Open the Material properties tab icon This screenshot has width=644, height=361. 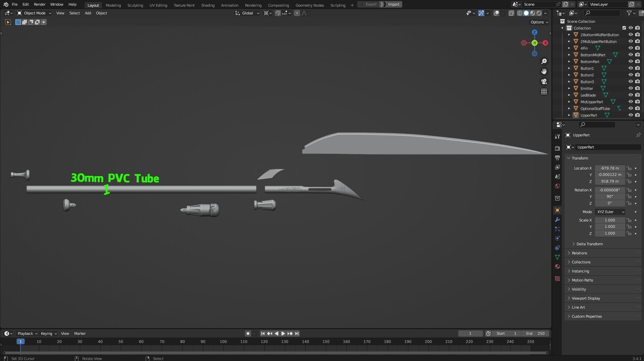pyautogui.click(x=557, y=267)
